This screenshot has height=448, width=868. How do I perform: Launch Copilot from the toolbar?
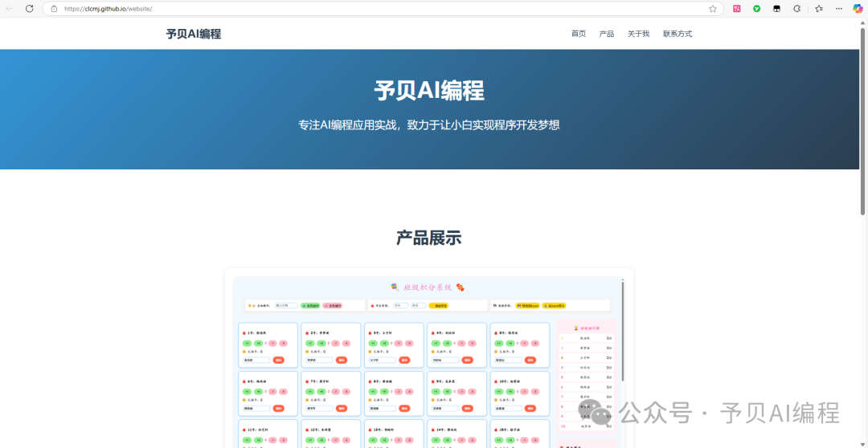click(858, 8)
